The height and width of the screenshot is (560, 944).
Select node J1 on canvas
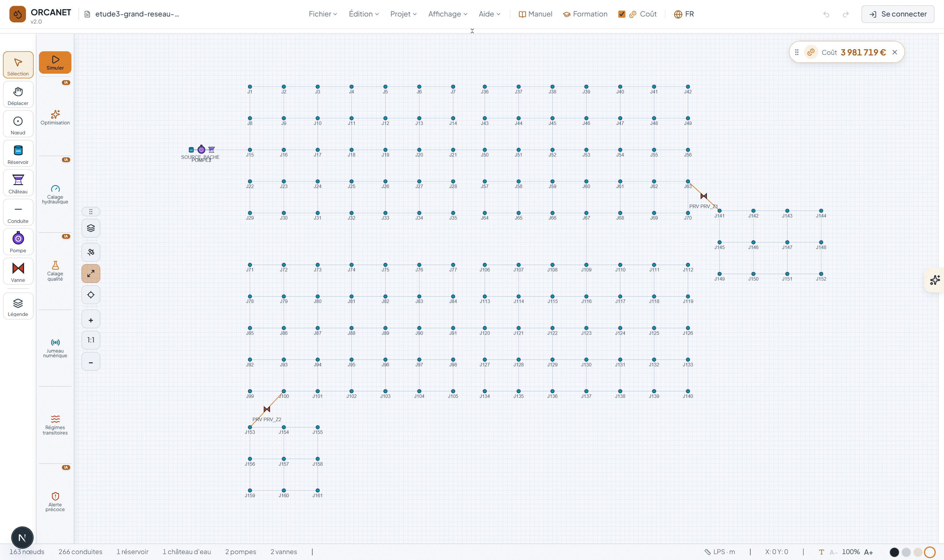click(x=250, y=87)
